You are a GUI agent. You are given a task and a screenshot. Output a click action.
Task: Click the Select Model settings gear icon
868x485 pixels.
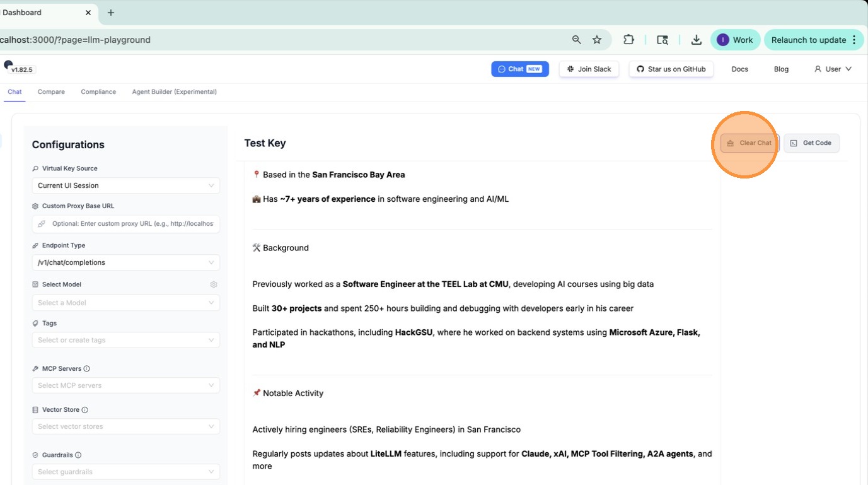pyautogui.click(x=214, y=284)
